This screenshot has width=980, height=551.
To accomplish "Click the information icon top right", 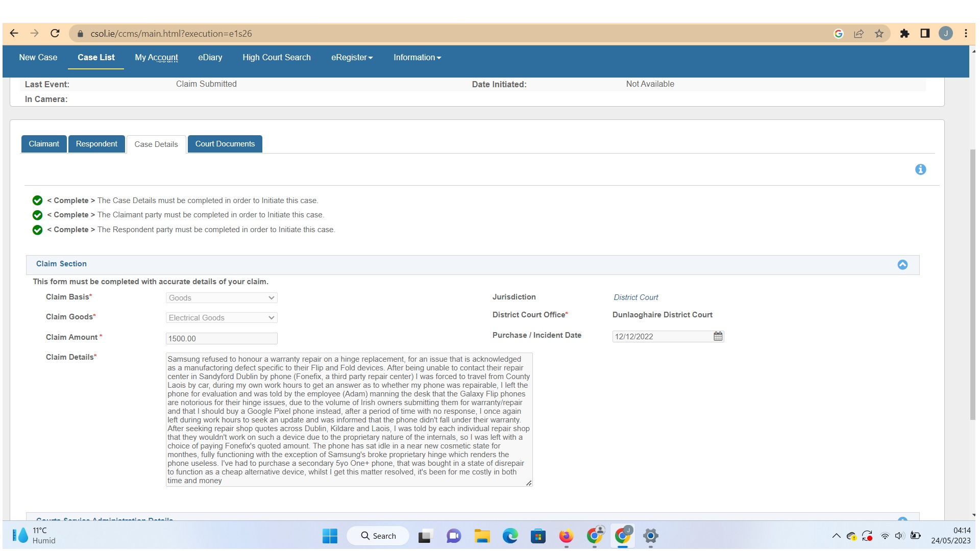I will tap(921, 169).
